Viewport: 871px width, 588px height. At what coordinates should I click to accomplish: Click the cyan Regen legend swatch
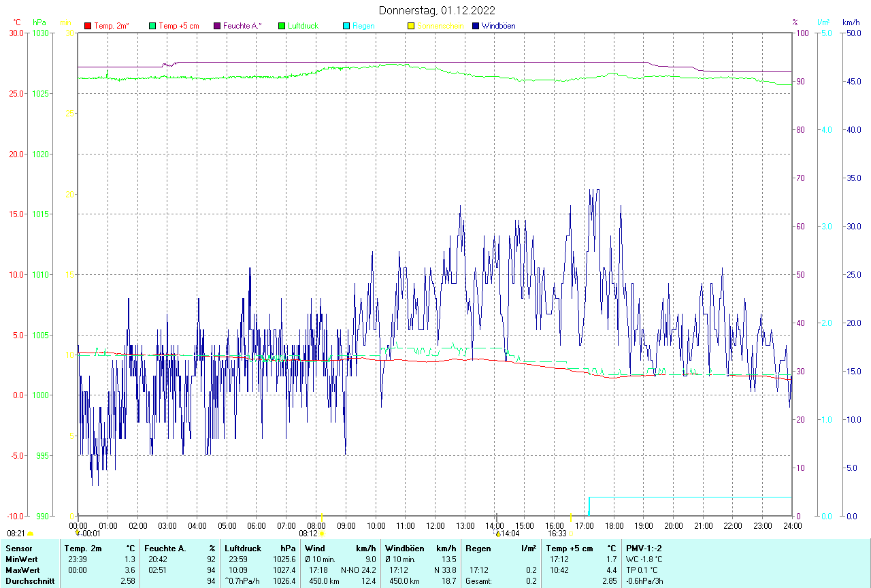(346, 26)
